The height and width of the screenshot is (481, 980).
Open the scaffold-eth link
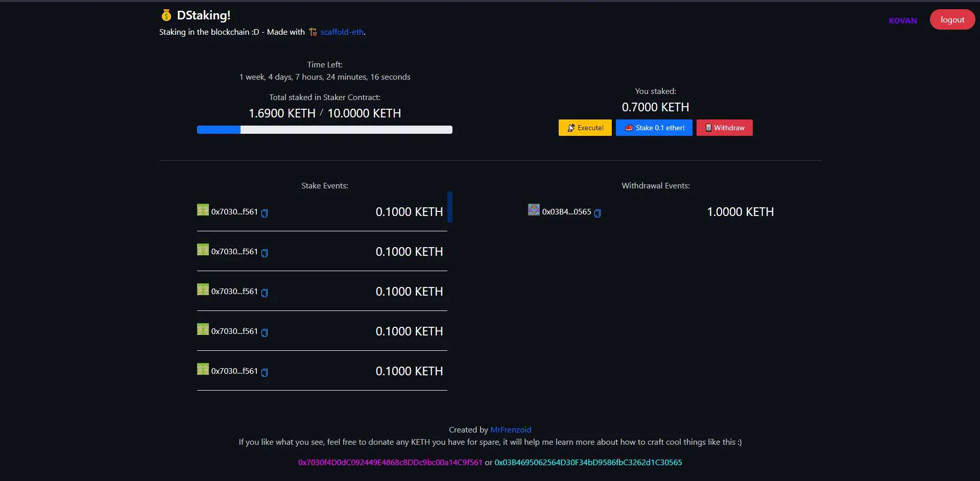(x=342, y=32)
